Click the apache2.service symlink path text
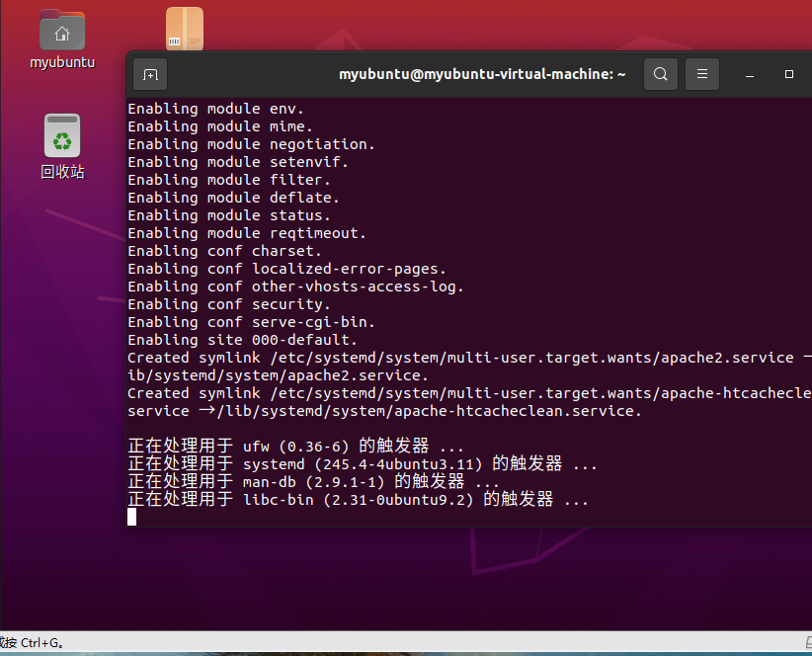Image resolution: width=812 pixels, height=656 pixels. click(531, 358)
